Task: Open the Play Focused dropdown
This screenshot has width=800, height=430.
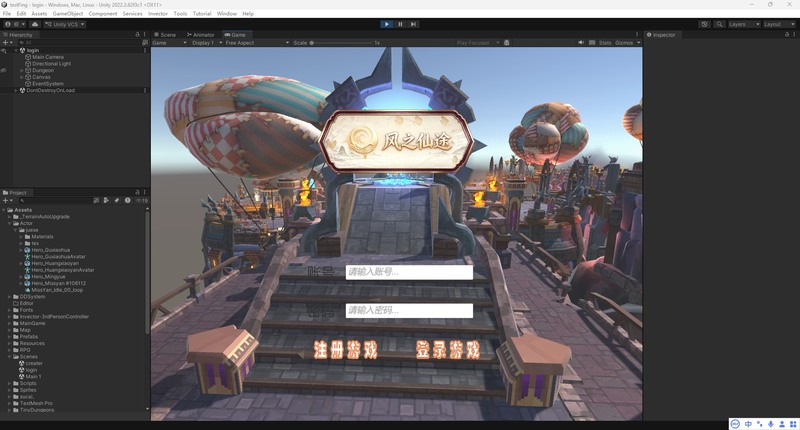Action: (x=478, y=43)
